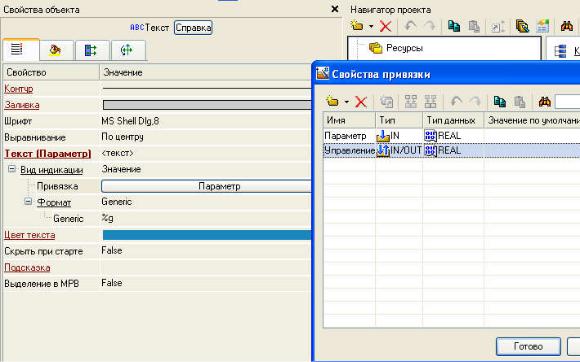580x362 pixels.
Task: Click the blue hierarchy icon right of the Ресурсы tree
Action: pyautogui.click(x=560, y=51)
